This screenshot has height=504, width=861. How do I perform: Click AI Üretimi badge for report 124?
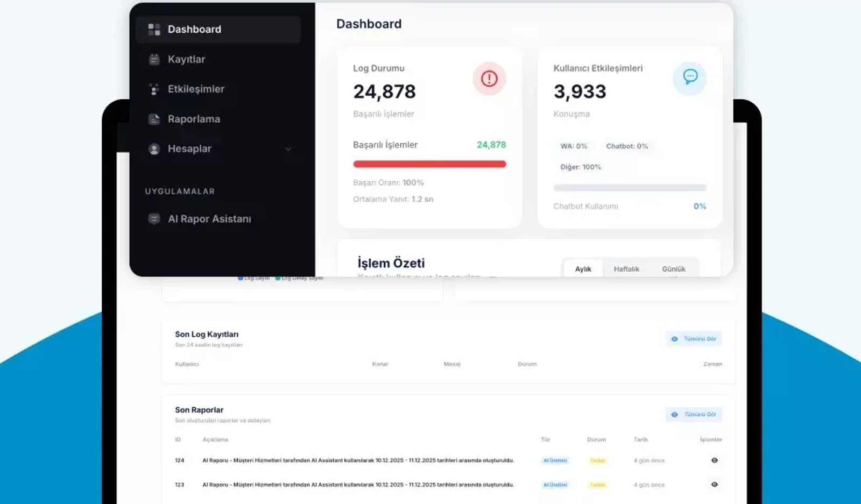(x=555, y=460)
